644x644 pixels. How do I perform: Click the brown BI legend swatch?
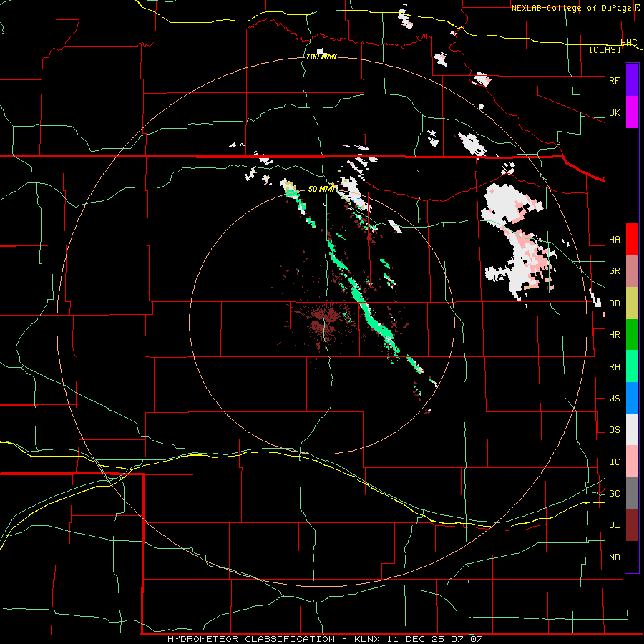pos(632,525)
